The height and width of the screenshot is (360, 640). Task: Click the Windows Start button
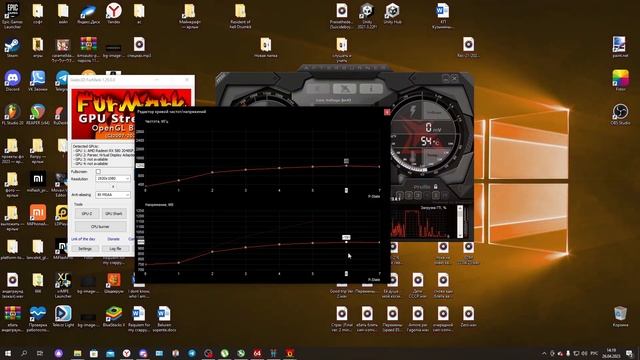click(x=8, y=353)
